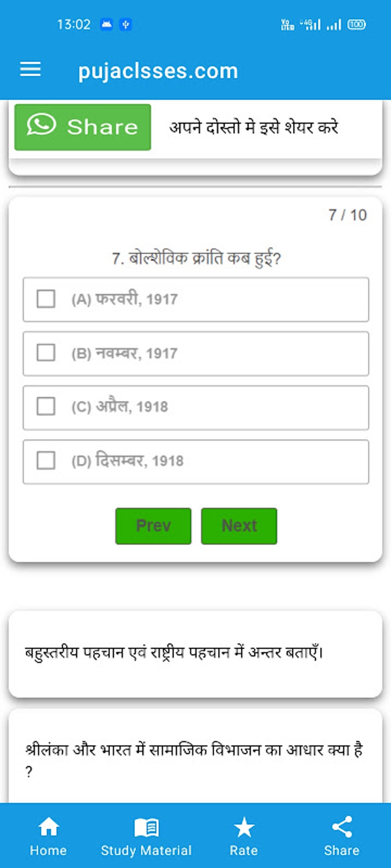Tap the battery indicator in status bar
The width and height of the screenshot is (391, 868).
click(x=356, y=25)
